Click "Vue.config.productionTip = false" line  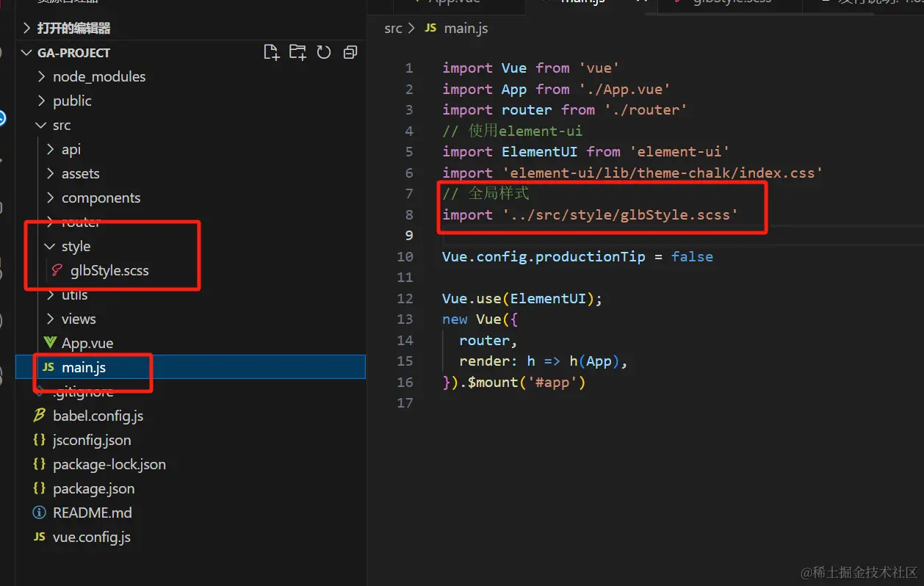tap(577, 256)
